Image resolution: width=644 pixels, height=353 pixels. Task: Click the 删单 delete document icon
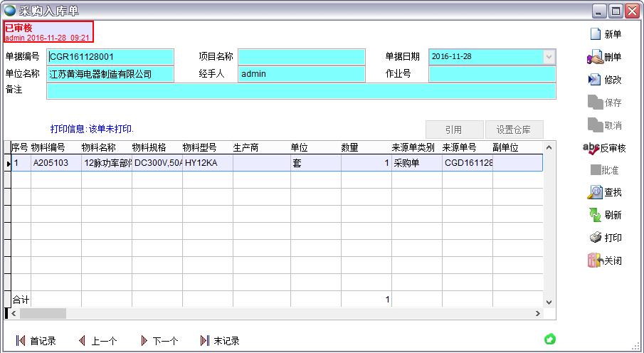coord(595,57)
